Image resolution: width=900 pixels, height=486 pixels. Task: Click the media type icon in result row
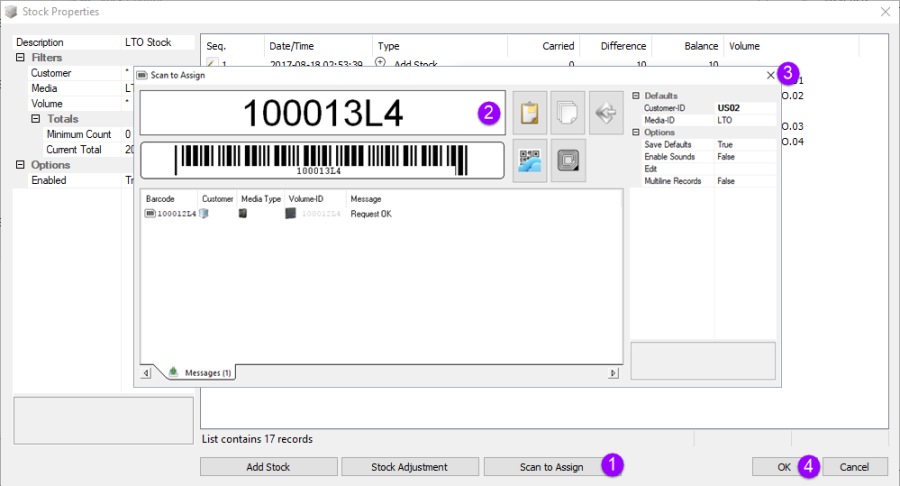pyautogui.click(x=243, y=213)
